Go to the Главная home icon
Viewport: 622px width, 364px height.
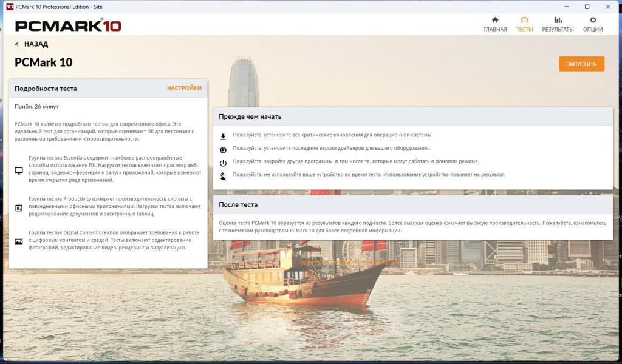(x=494, y=21)
